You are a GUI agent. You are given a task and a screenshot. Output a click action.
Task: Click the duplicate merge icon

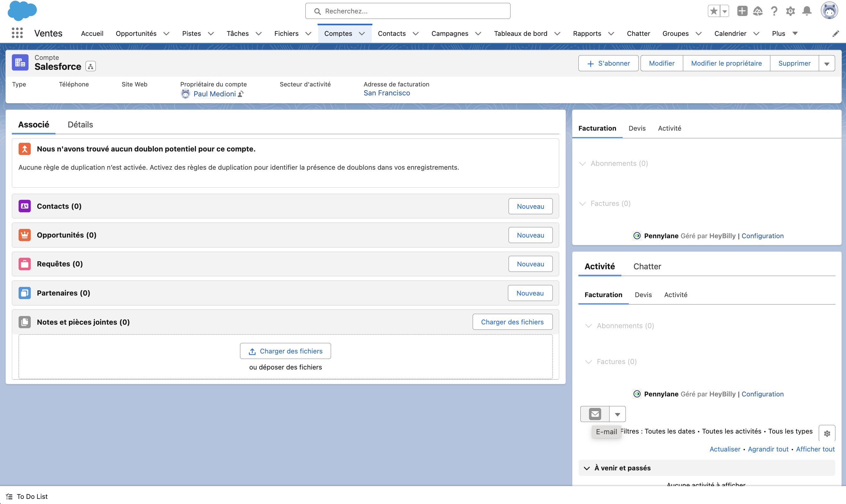[x=24, y=149]
